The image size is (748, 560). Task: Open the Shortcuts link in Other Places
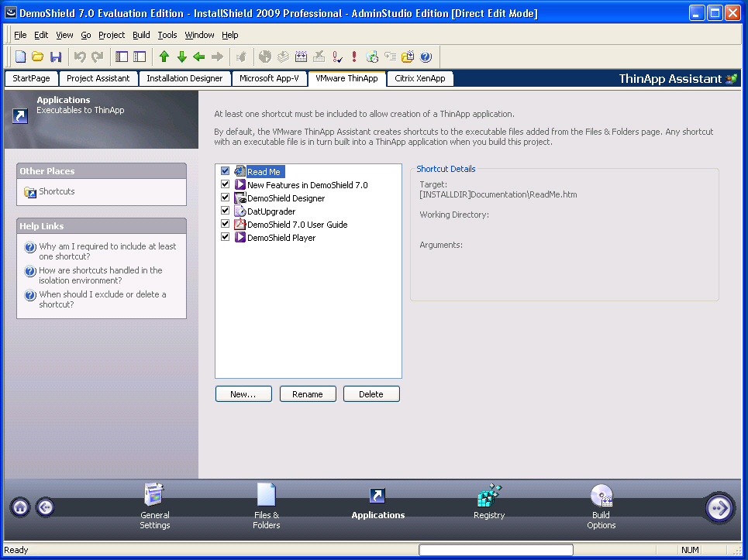[x=57, y=191]
